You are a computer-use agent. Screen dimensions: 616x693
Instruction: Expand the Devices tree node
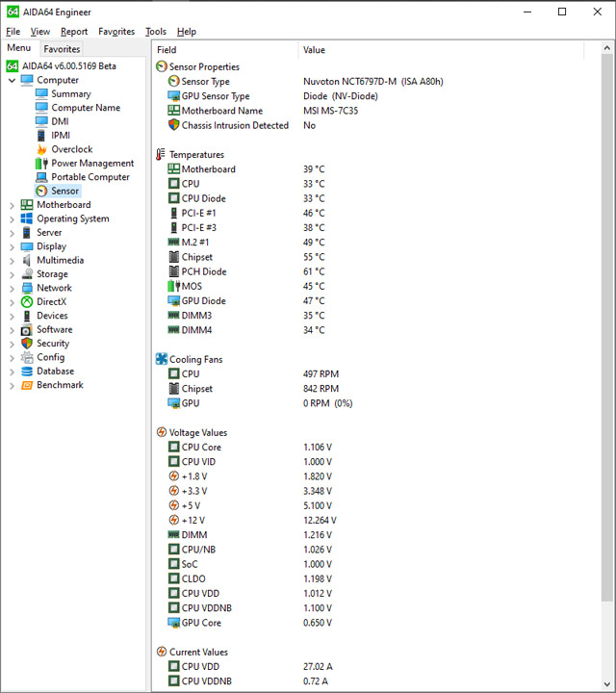pyautogui.click(x=12, y=316)
